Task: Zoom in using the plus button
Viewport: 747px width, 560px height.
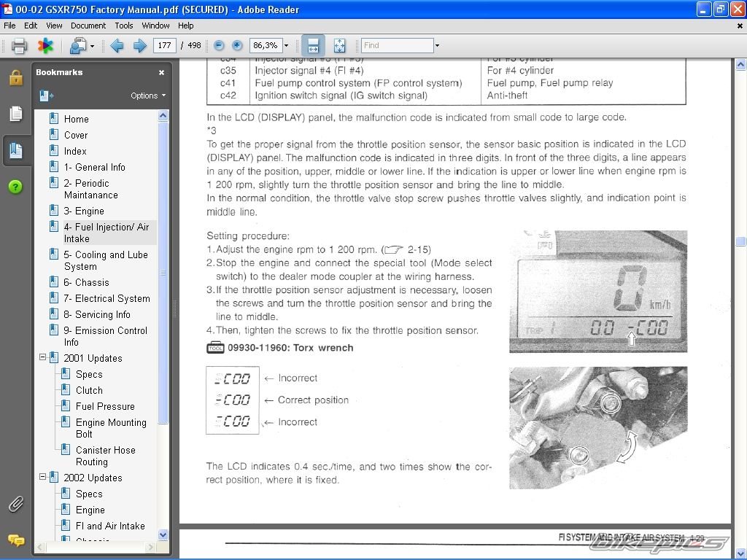Action: pos(237,45)
